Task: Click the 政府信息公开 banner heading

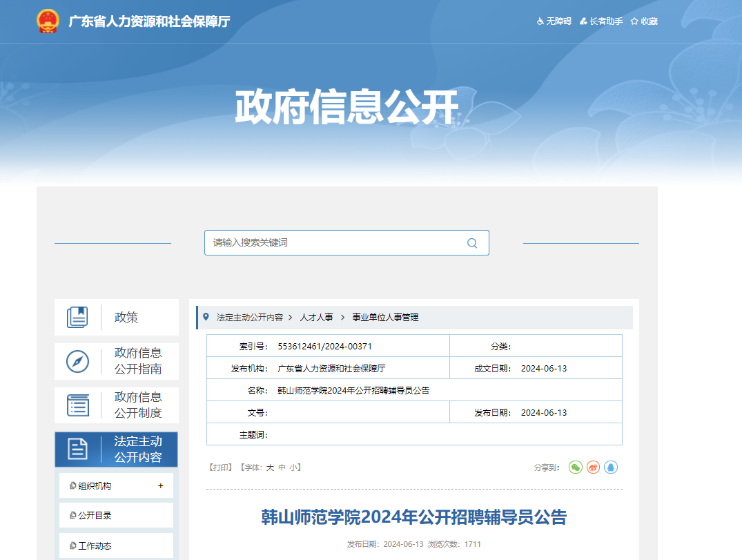Action: pyautogui.click(x=347, y=107)
